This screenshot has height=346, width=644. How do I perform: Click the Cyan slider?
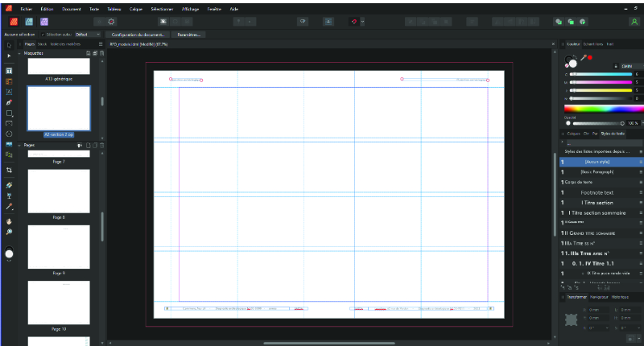[601, 74]
